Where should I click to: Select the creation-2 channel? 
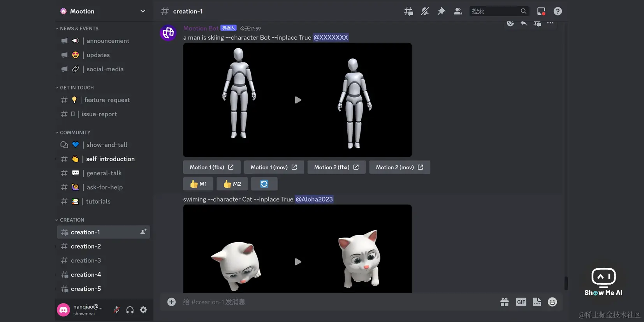[103, 246]
